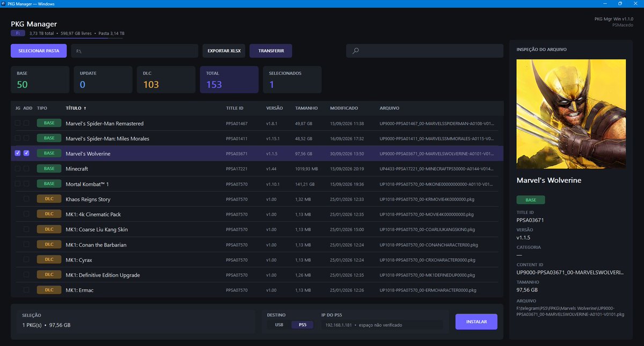Screen dimensions: 644x346
Task: Choose USB as the destination
Action: [279, 325]
